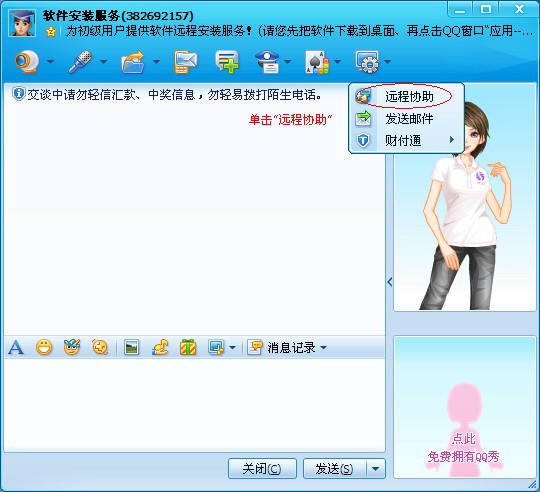Open the smiley emoticon picker
The image size is (540, 492).
click(44, 347)
